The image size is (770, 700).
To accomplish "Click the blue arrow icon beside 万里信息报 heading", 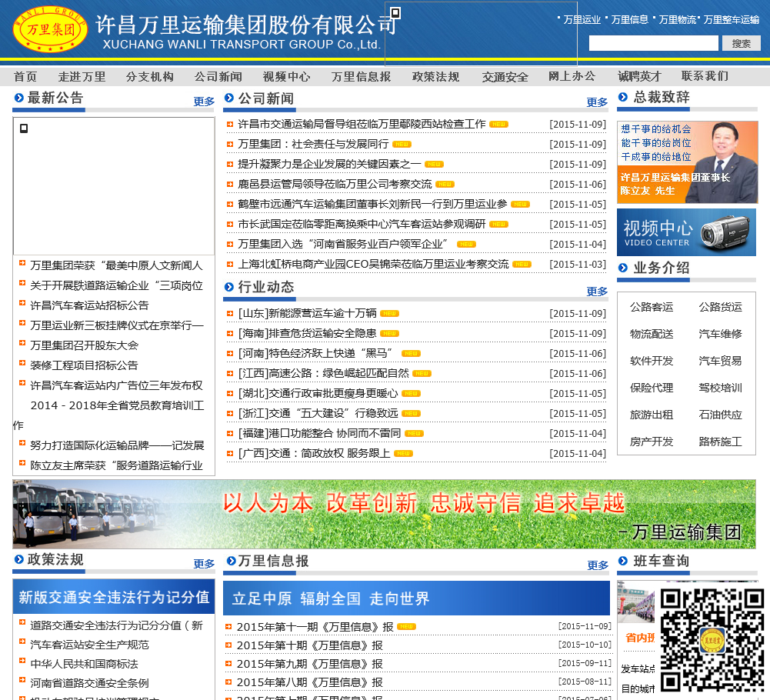I will 231,561.
